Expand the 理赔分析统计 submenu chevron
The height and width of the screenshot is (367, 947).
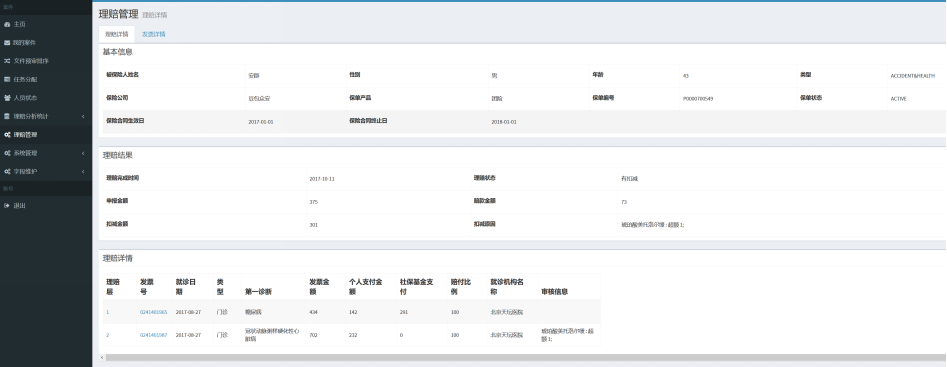click(x=83, y=116)
